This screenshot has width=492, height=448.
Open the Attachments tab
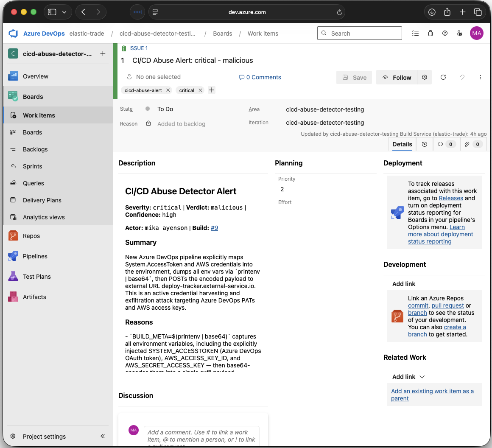pyautogui.click(x=473, y=144)
